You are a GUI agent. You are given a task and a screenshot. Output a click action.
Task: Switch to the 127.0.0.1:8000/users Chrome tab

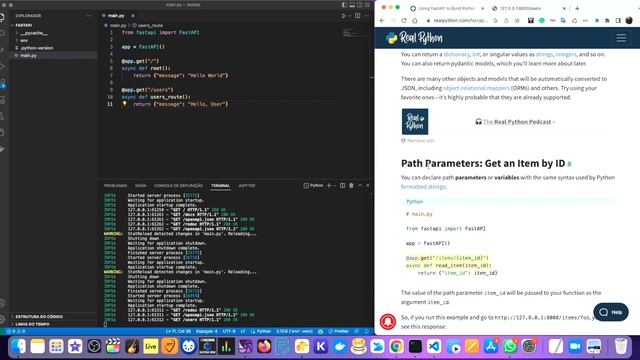pyautogui.click(x=529, y=8)
